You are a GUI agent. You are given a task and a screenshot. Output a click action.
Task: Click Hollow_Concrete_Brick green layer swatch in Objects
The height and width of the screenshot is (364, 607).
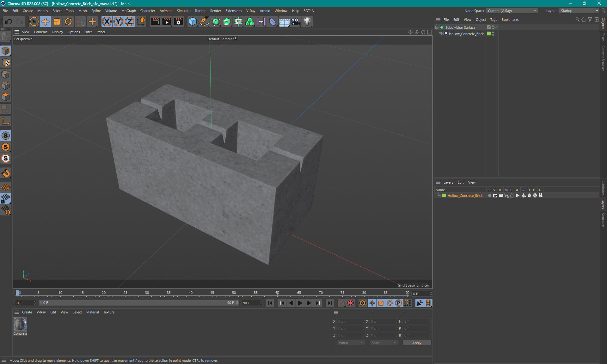tap(489, 34)
